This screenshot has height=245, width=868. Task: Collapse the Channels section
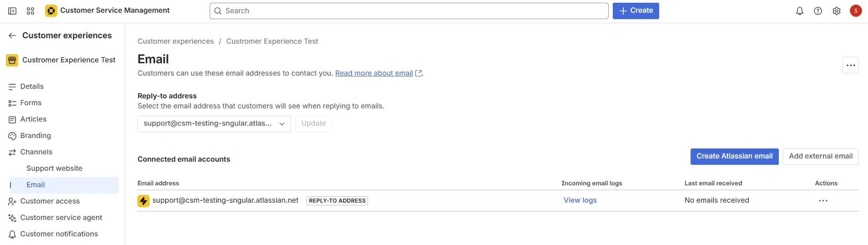[36, 152]
